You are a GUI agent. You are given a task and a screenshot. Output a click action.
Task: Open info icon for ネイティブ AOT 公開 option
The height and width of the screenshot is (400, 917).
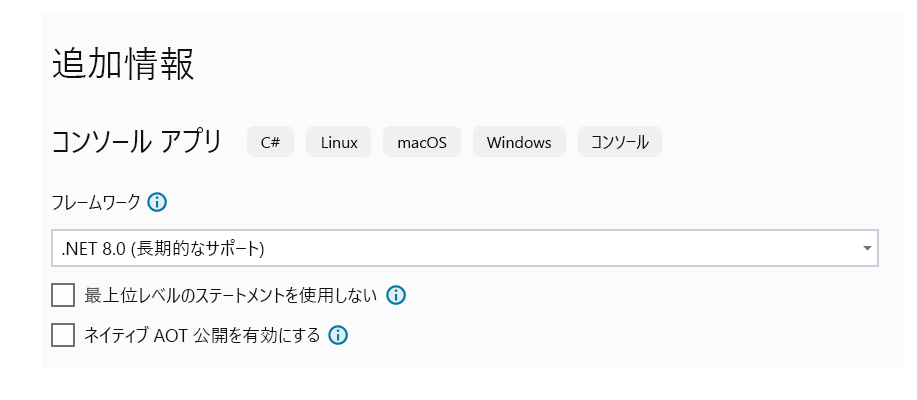(338, 335)
